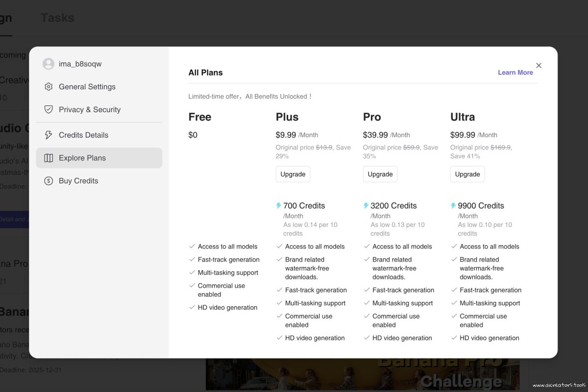Click the Privacy & Security shield icon

[49, 109]
